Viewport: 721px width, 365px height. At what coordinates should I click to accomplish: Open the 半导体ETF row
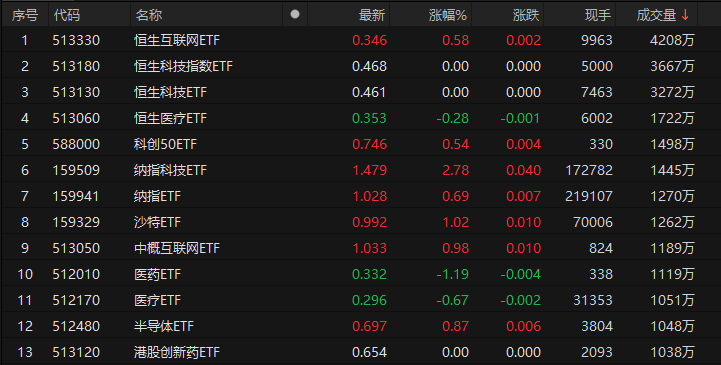[x=360, y=326]
